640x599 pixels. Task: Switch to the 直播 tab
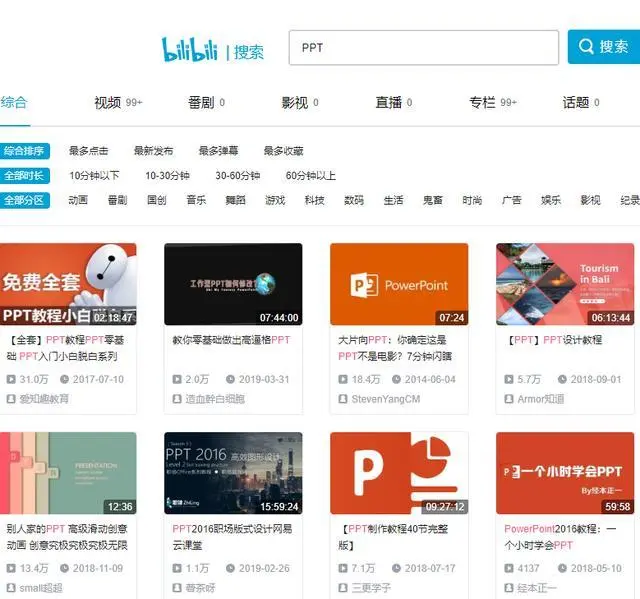point(393,102)
